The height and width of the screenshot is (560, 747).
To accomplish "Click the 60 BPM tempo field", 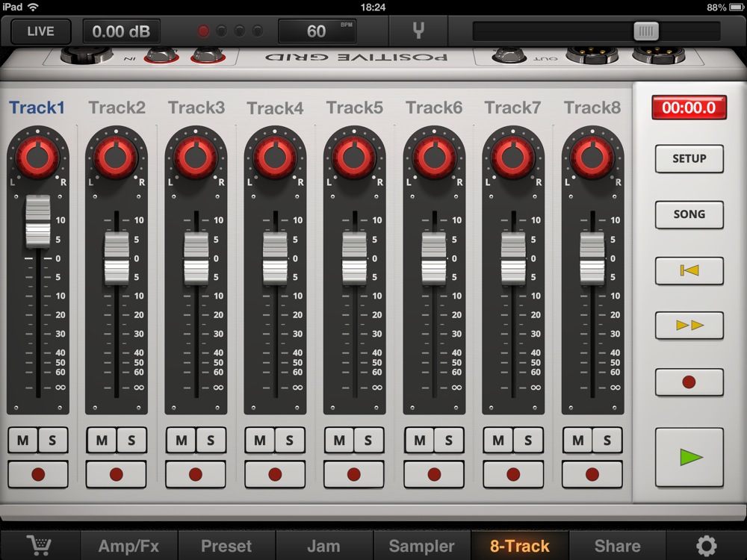I will click(317, 31).
